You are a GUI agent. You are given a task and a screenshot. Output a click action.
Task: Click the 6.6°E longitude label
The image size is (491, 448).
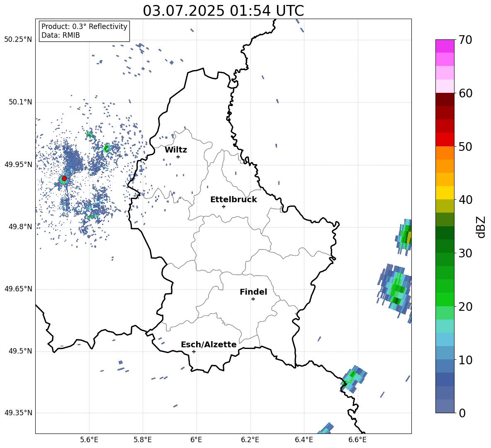tap(357, 440)
